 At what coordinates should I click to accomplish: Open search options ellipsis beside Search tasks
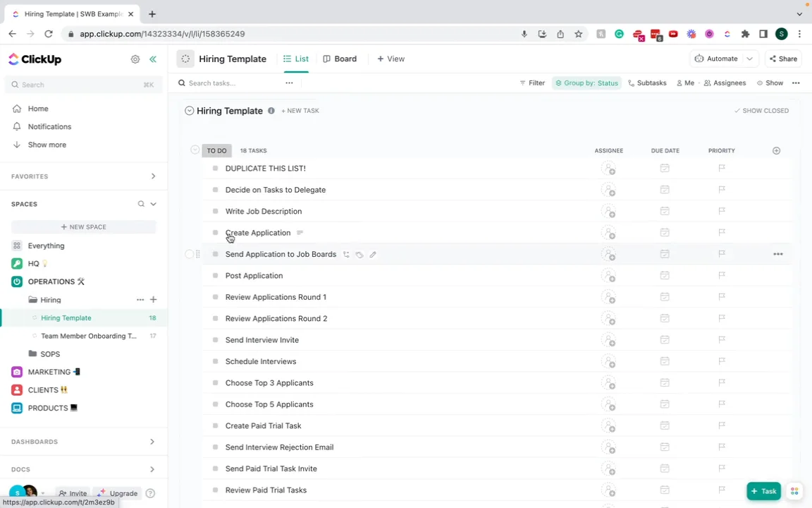[289, 83]
